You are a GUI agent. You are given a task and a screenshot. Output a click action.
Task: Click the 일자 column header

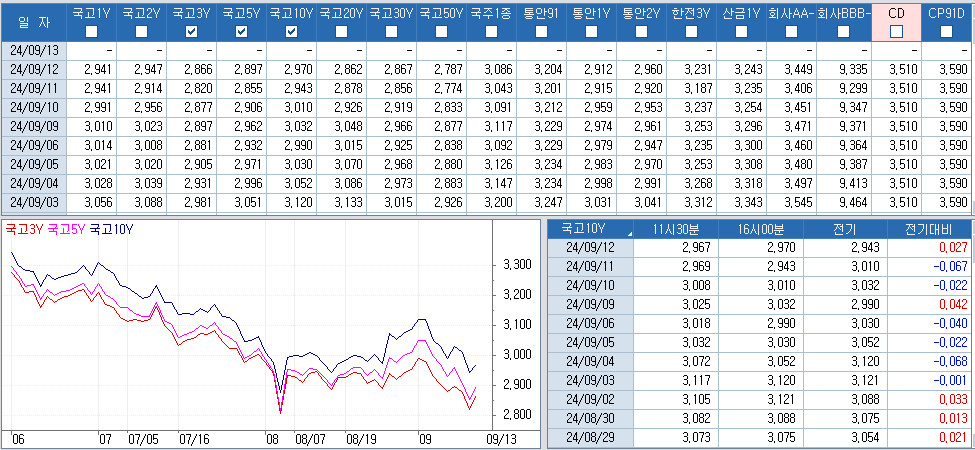tap(34, 22)
